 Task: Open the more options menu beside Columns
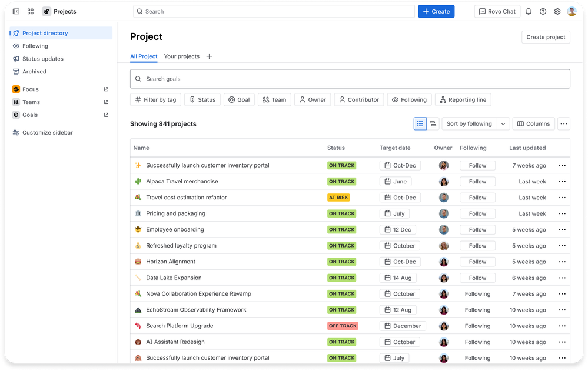(564, 123)
